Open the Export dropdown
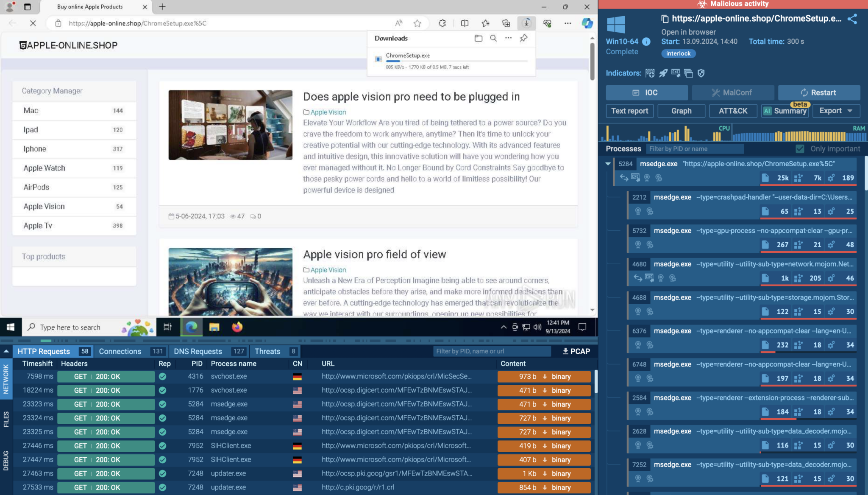Image resolution: width=868 pixels, height=495 pixels. (x=835, y=111)
